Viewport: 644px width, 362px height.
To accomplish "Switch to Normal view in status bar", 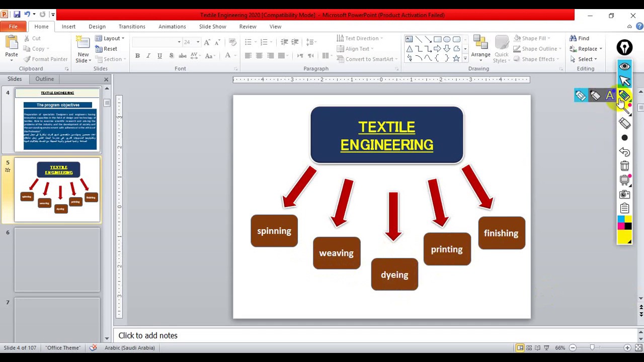I will click(x=520, y=347).
